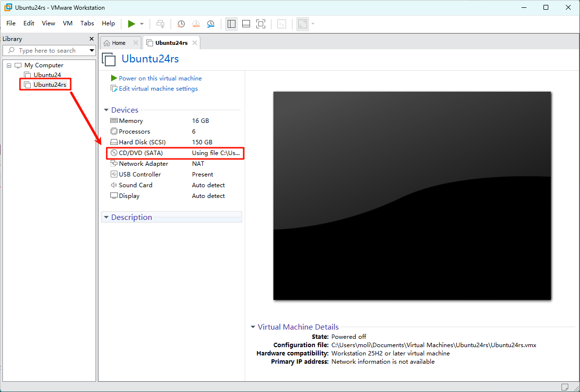Open the Tabs menu
This screenshot has height=392, width=580.
[87, 23]
